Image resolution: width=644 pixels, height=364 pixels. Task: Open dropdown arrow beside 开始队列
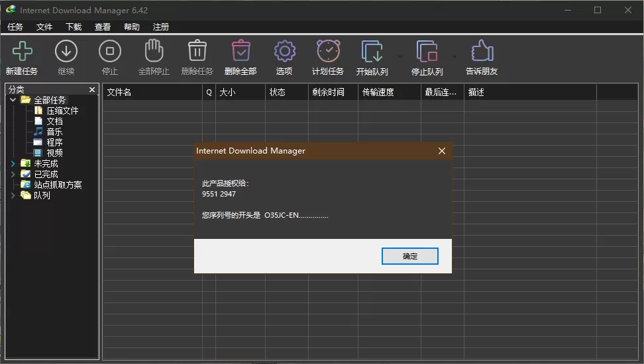pyautogui.click(x=400, y=57)
